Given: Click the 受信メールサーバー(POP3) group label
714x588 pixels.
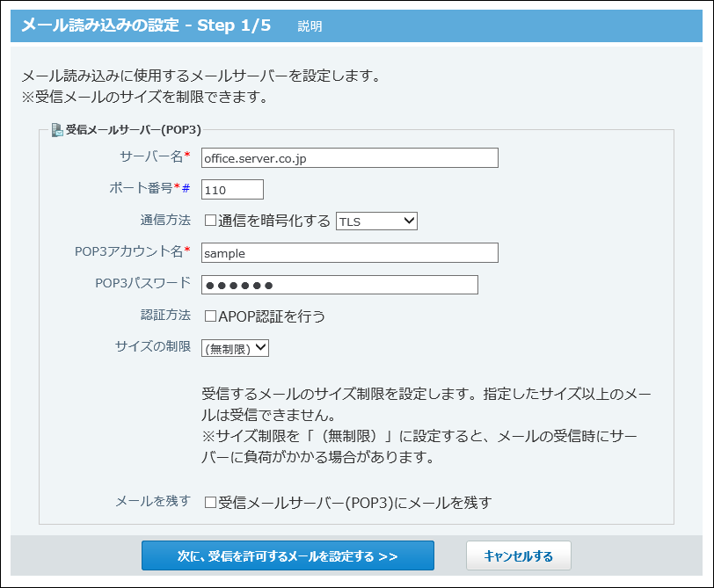Looking at the screenshot, I should tap(134, 130).
